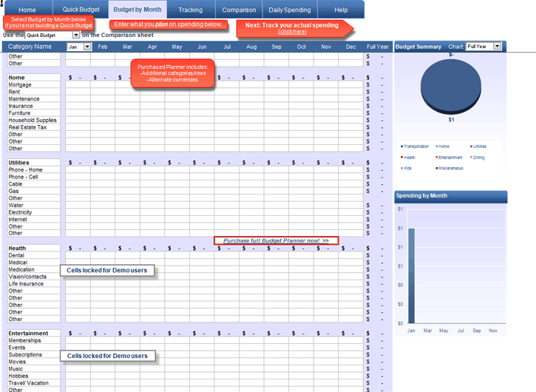
Task: Select the Maintenance category cell
Action: pyautogui.click(x=33, y=99)
